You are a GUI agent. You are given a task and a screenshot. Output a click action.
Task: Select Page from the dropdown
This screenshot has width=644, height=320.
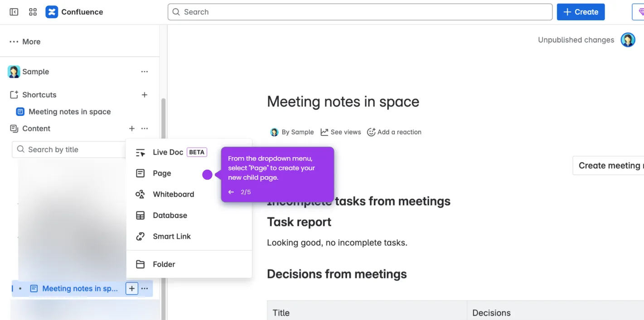click(189, 173)
